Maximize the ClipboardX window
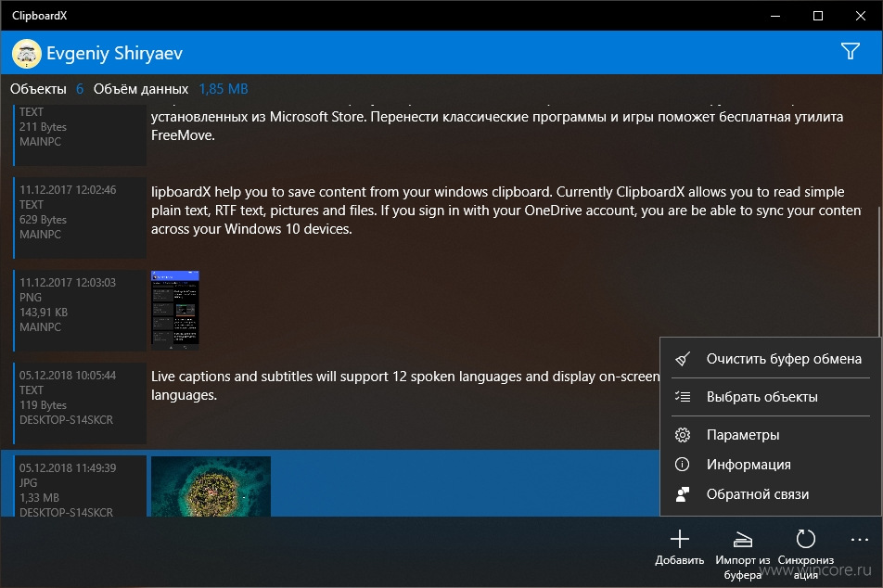The width and height of the screenshot is (883, 588). click(x=818, y=16)
